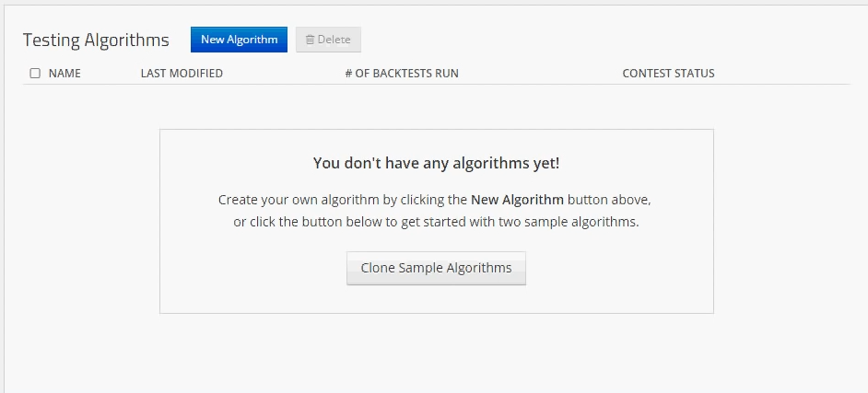Click the trash icon on Delete button
This screenshot has height=393, width=868.
pos(311,40)
